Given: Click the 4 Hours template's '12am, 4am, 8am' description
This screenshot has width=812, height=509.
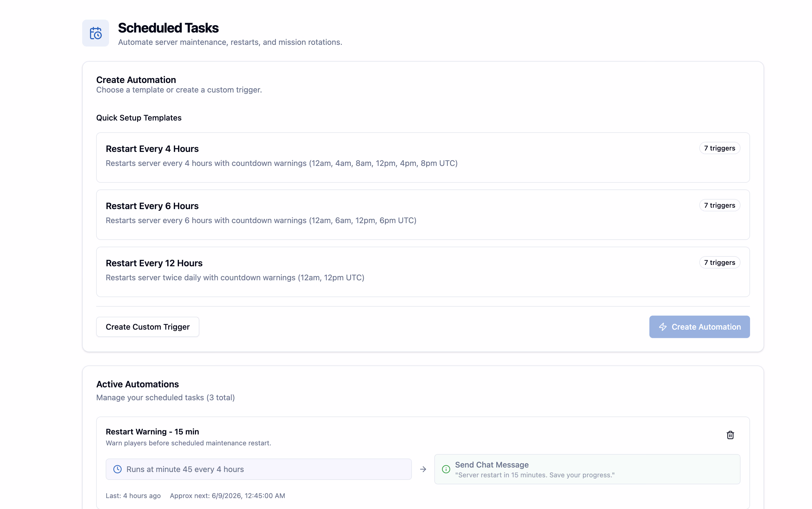Looking at the screenshot, I should click(282, 163).
